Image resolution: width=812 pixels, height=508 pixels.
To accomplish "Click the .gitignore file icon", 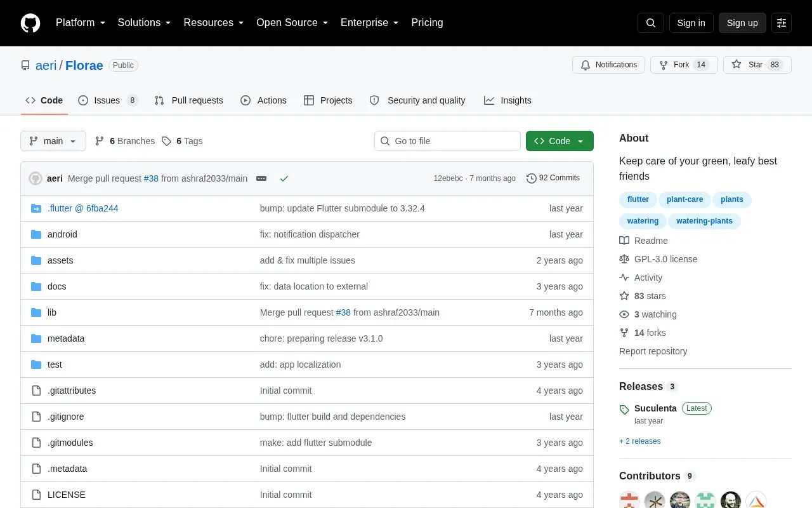I will [36, 417].
